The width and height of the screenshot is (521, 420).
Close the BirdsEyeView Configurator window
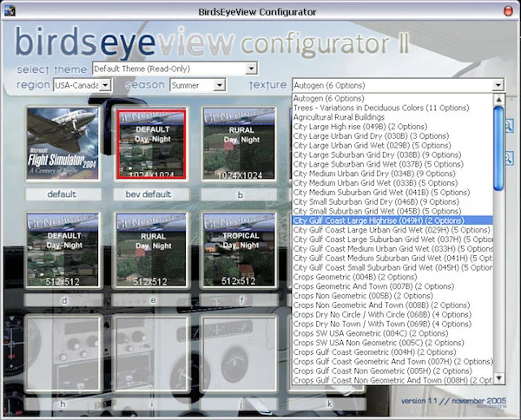(508, 11)
